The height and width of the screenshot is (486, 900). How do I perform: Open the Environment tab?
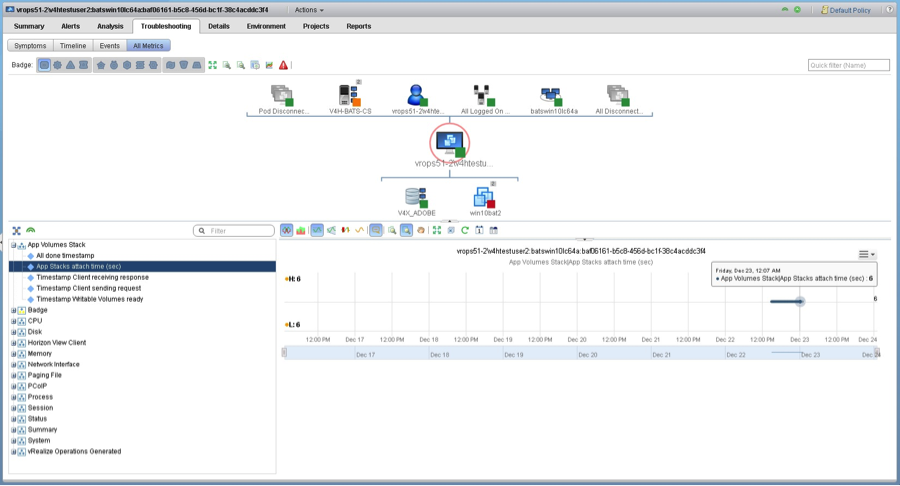coord(266,26)
